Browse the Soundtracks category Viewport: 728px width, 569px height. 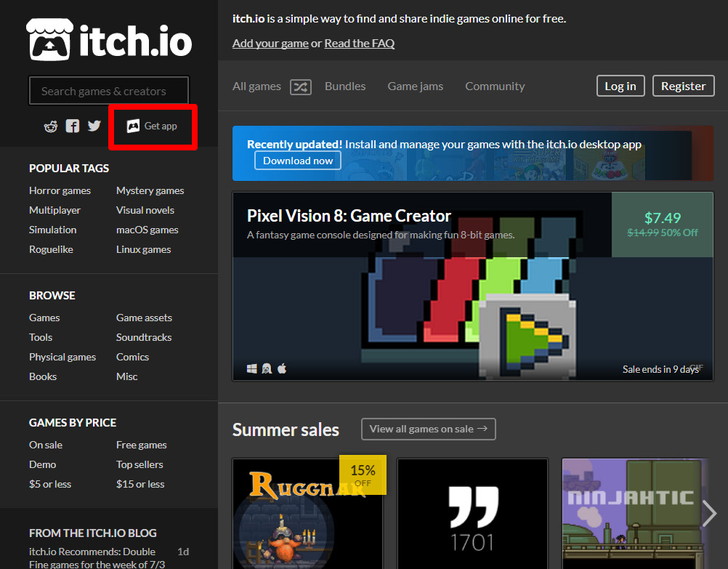pos(144,337)
